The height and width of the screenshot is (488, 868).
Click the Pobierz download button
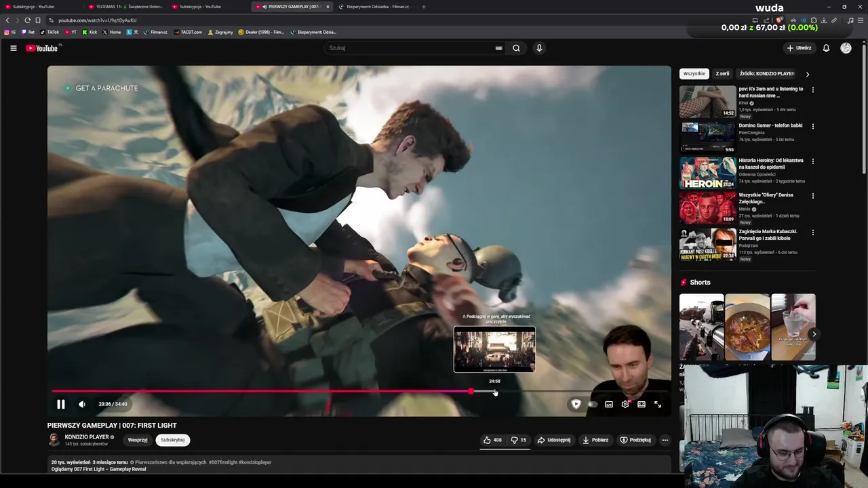pyautogui.click(x=595, y=440)
